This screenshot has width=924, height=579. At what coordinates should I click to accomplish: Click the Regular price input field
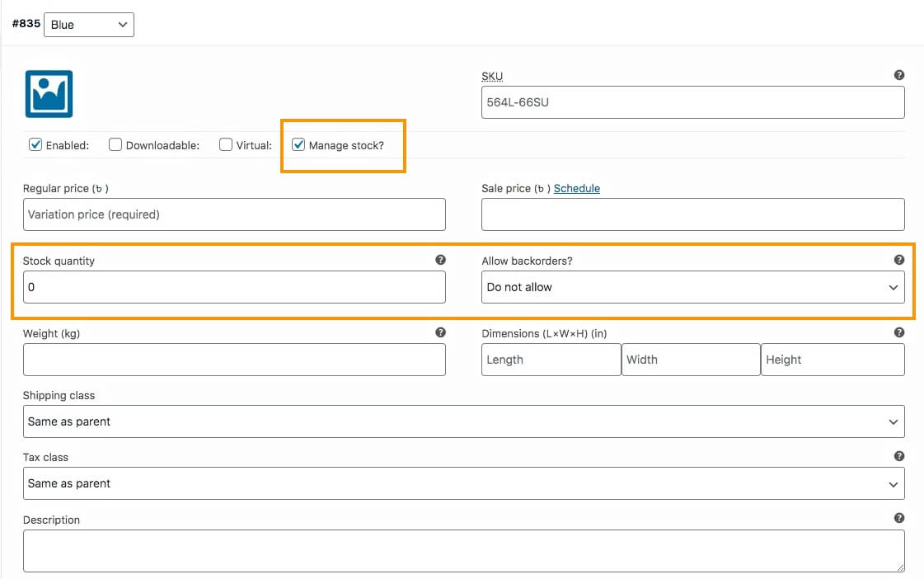pyautogui.click(x=234, y=214)
